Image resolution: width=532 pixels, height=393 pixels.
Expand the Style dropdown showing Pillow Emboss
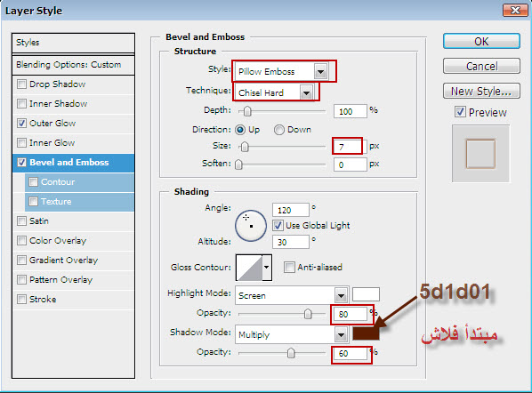(281, 71)
